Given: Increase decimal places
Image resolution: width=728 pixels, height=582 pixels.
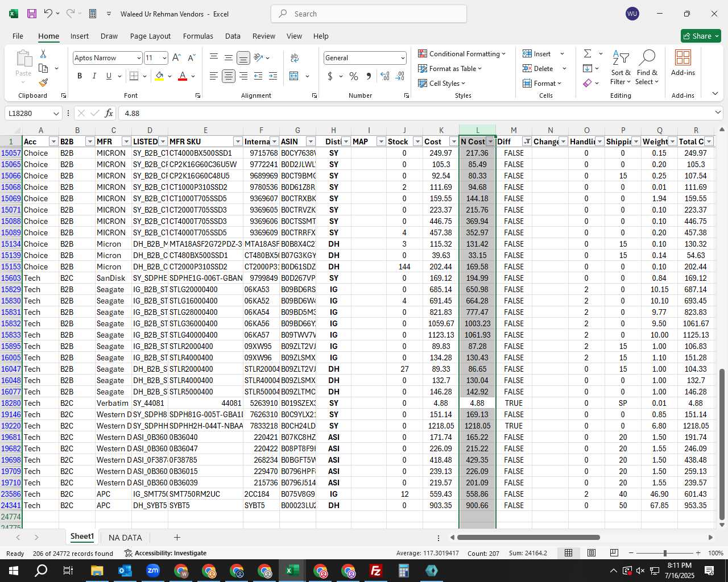Looking at the screenshot, I should click(x=385, y=76).
